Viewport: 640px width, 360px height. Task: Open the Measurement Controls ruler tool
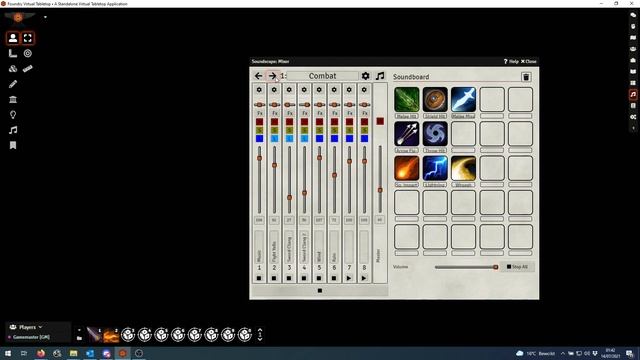coord(13,53)
